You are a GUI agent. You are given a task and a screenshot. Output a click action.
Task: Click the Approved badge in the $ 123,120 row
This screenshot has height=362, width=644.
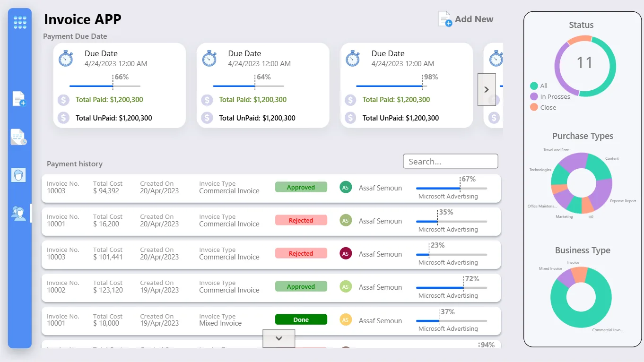click(x=301, y=286)
